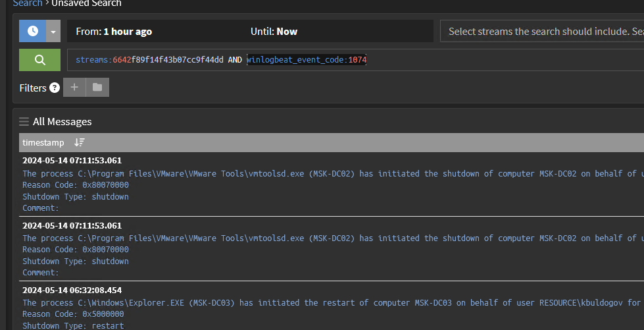The height and width of the screenshot is (330, 644).
Task: Add a new filter with the plus button
Action: pos(74,87)
